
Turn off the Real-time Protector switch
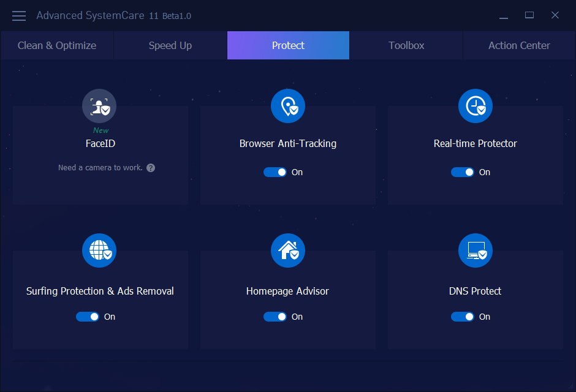click(463, 172)
